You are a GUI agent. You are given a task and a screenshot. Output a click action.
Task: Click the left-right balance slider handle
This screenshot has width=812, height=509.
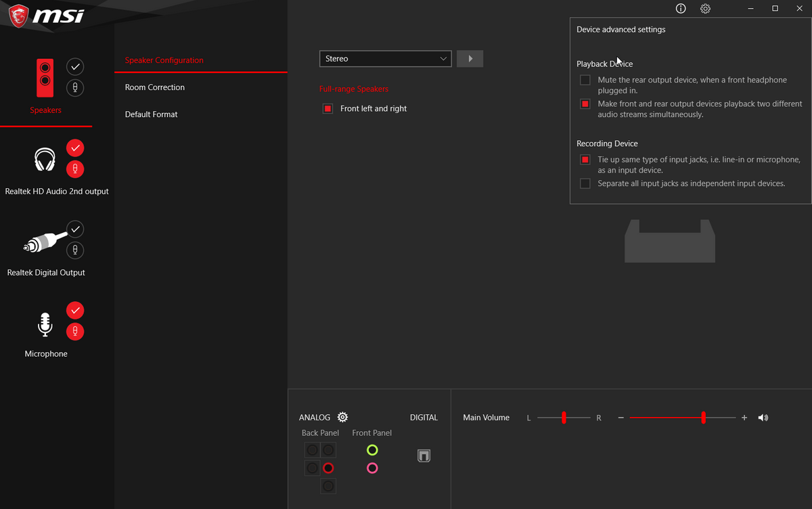click(x=564, y=418)
